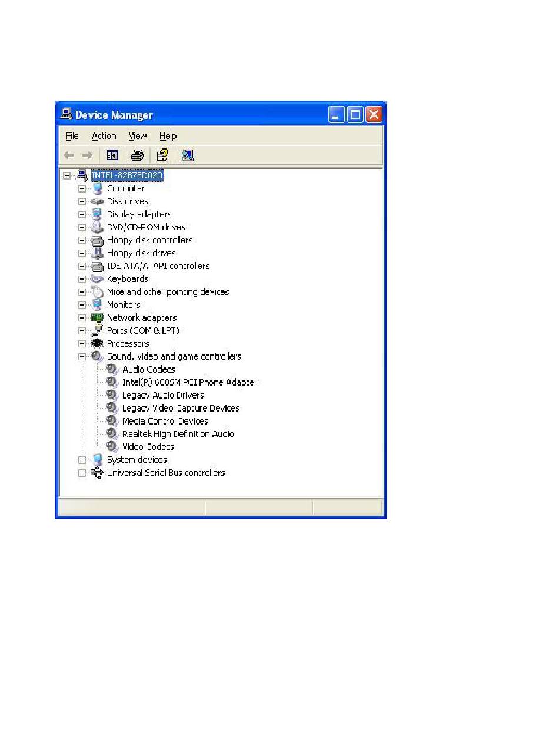The width and height of the screenshot is (559, 756).
Task: Close the Device Manager window
Action: [374, 114]
